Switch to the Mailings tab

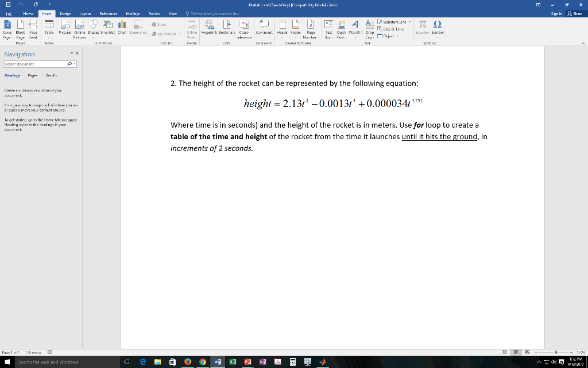coord(133,14)
